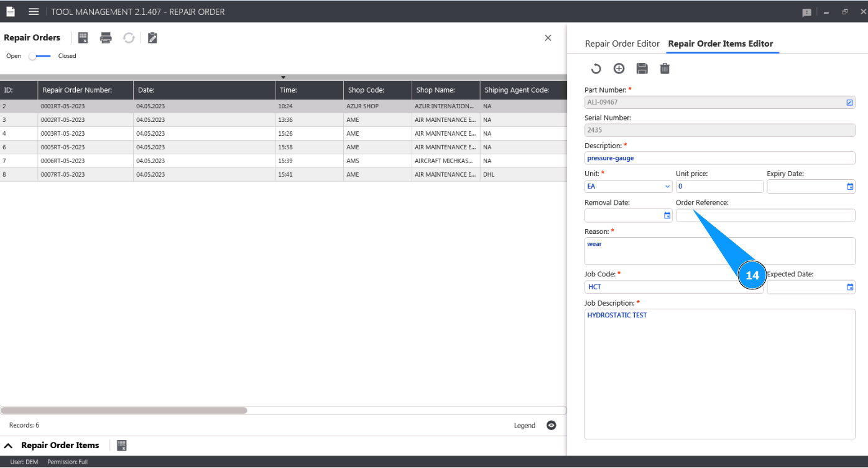Click the Part Number lookup icon

pyautogui.click(x=849, y=103)
